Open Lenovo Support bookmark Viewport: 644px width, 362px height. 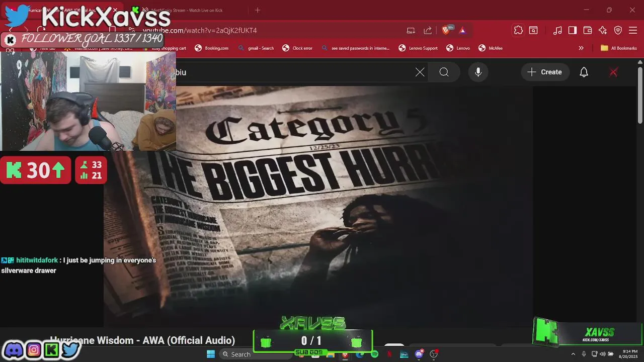(x=418, y=48)
